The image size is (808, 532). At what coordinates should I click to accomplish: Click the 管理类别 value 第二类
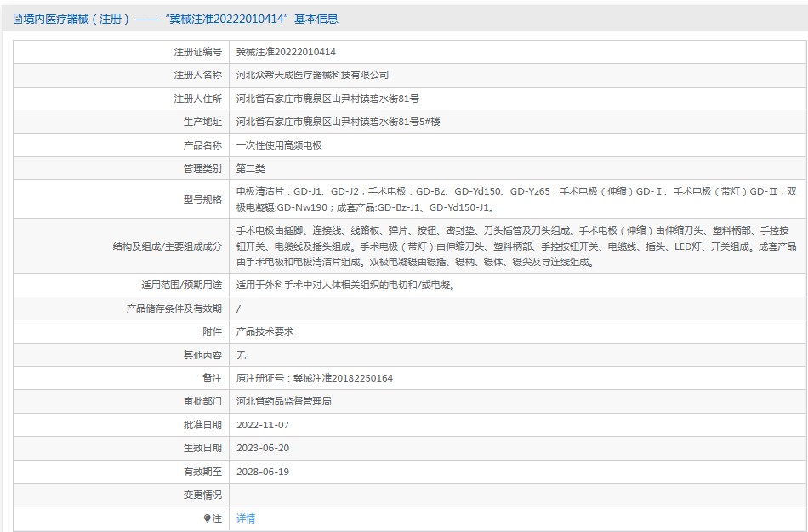coord(250,168)
